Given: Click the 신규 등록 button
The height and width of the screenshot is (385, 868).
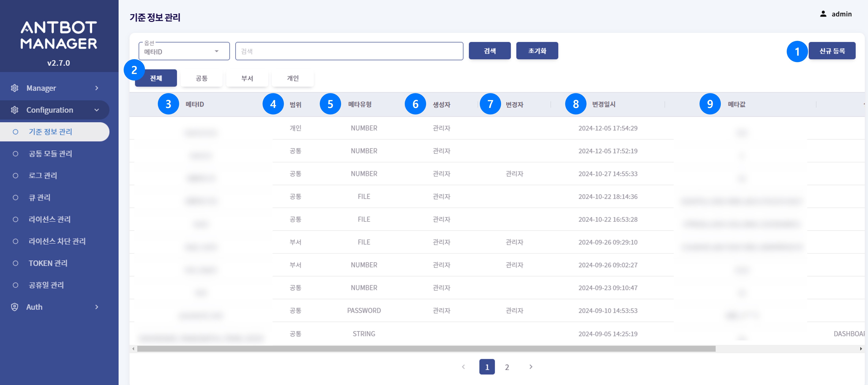Looking at the screenshot, I should point(832,51).
